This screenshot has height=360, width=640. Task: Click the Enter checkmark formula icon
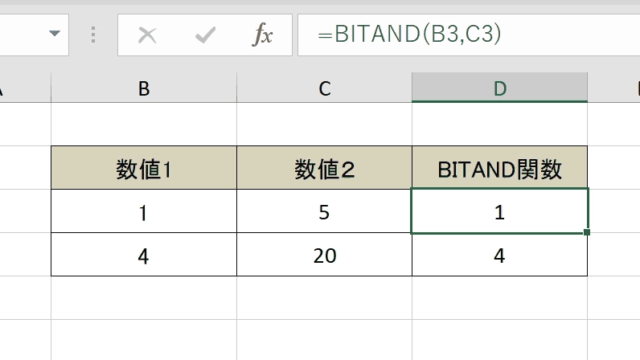205,35
